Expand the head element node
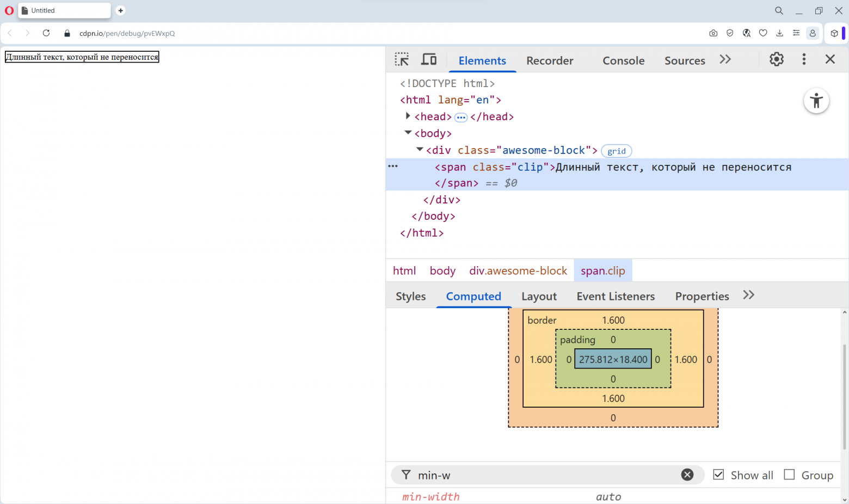Viewport: 849px width, 504px height. coord(408,115)
